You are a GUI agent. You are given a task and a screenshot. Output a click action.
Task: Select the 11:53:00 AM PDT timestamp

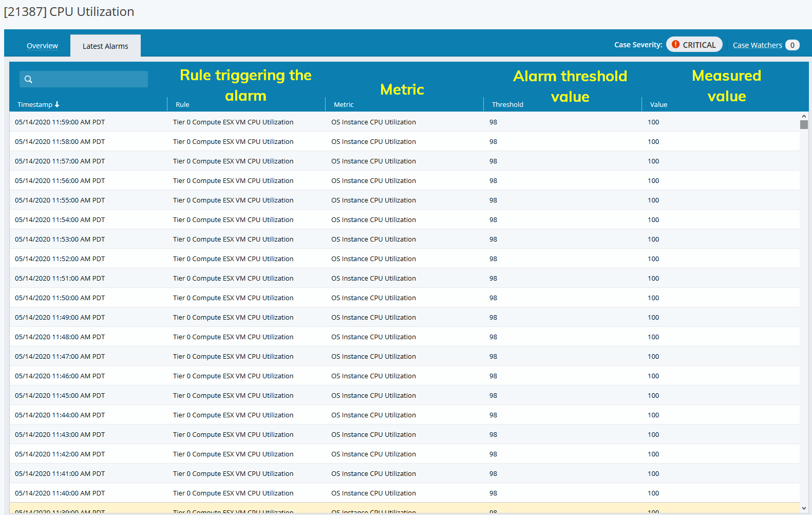click(60, 240)
